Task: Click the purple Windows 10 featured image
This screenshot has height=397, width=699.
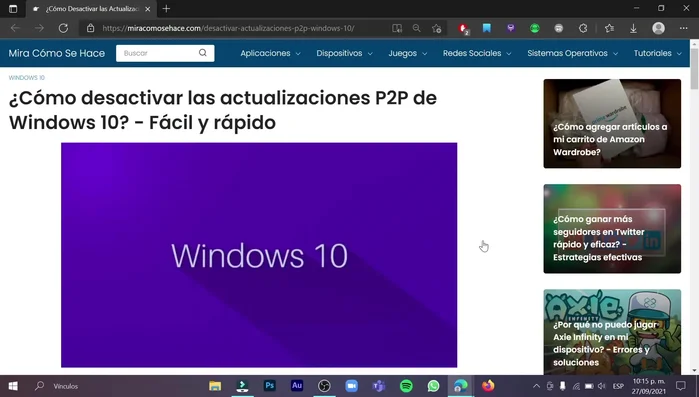Action: point(259,255)
